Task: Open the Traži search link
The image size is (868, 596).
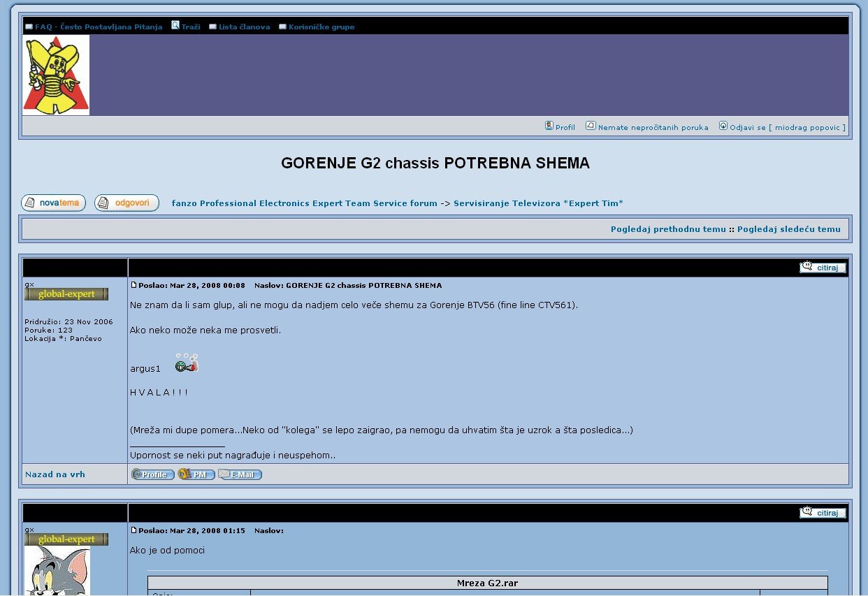Action: (x=190, y=27)
